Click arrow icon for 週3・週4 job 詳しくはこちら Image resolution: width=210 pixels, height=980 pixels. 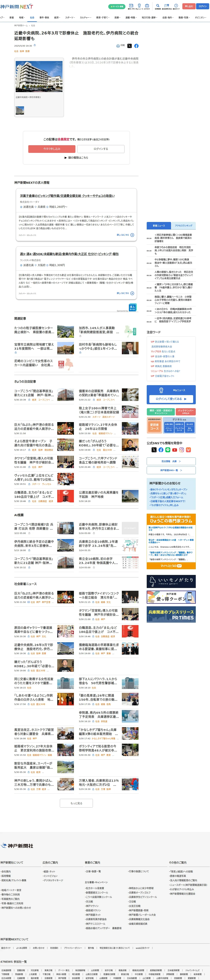(x=132, y=293)
